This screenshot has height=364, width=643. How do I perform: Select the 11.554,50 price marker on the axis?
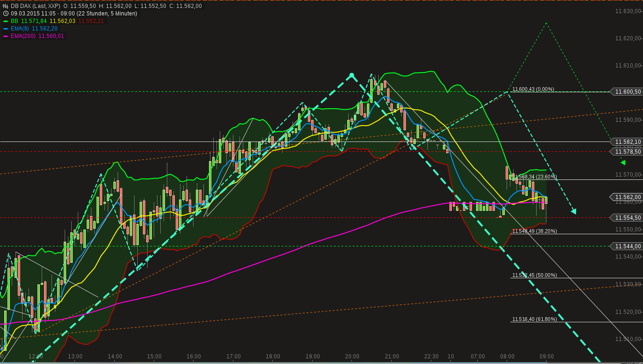(626, 218)
